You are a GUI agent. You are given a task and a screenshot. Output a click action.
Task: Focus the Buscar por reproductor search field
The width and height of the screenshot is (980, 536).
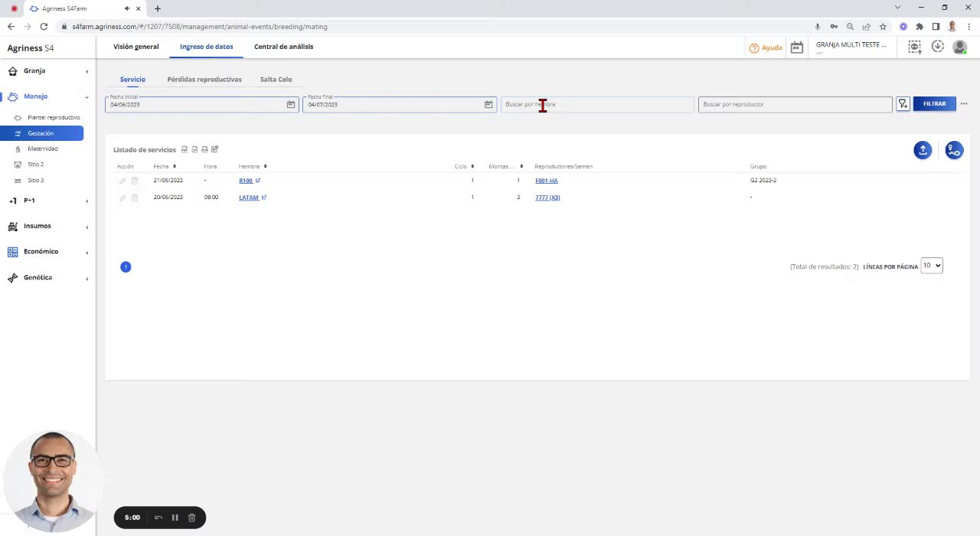coord(795,104)
